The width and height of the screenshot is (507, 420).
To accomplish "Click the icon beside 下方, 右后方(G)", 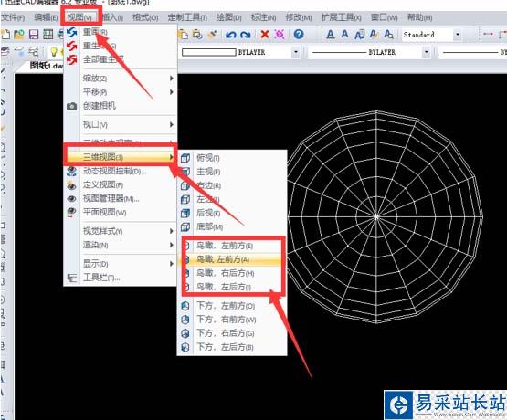I will (x=185, y=333).
